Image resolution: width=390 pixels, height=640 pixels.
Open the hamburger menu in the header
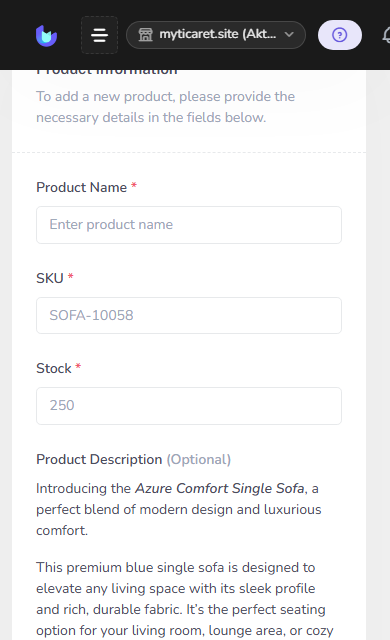[100, 35]
